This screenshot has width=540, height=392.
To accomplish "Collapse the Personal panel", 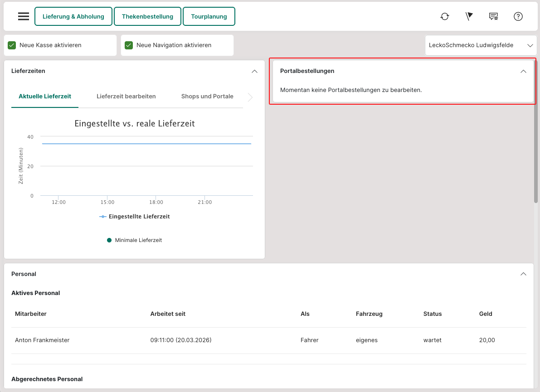I will pyautogui.click(x=523, y=274).
